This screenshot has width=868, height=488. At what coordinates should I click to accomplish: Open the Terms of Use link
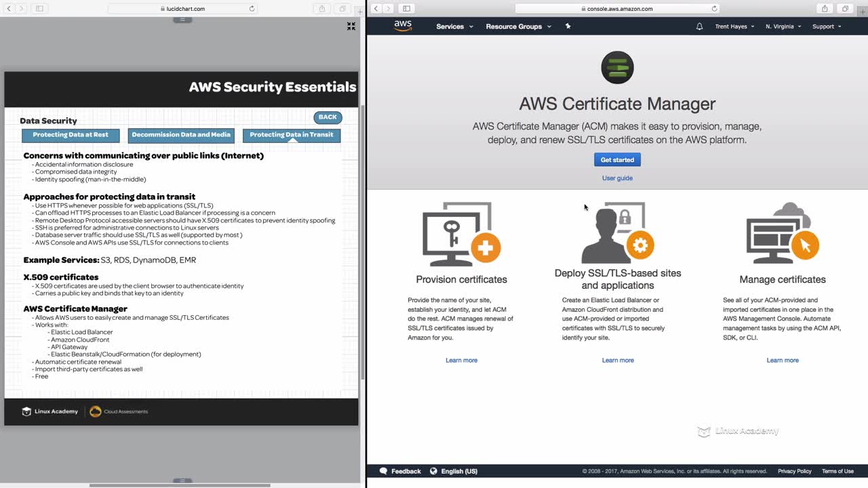coord(837,471)
